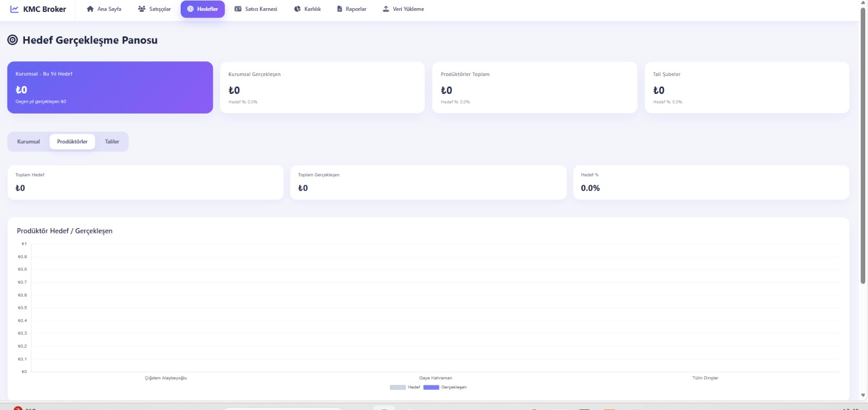The height and width of the screenshot is (410, 868).
Task: Switch to the Taliler tab
Action: 112,142
